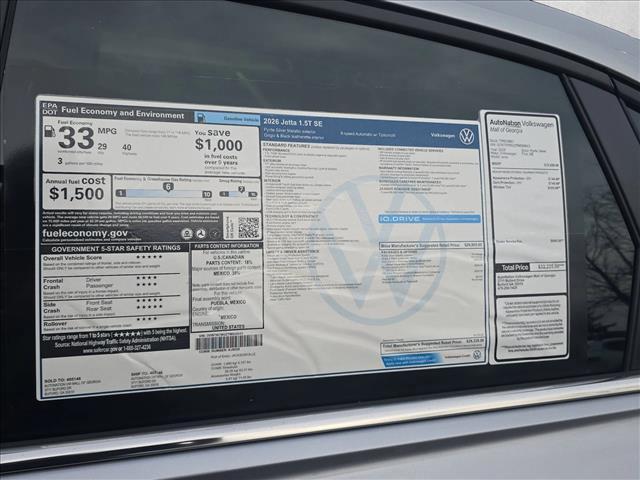Click the Rollover star rating

point(147,319)
